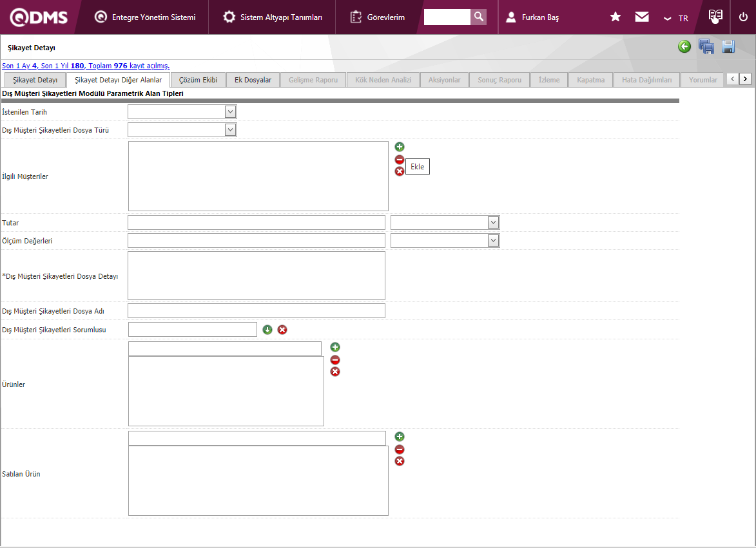
Task: Click the single floppy save icon
Action: (728, 46)
